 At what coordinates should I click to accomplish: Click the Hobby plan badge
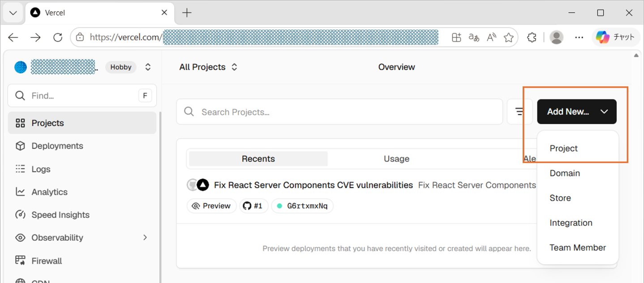(x=121, y=67)
